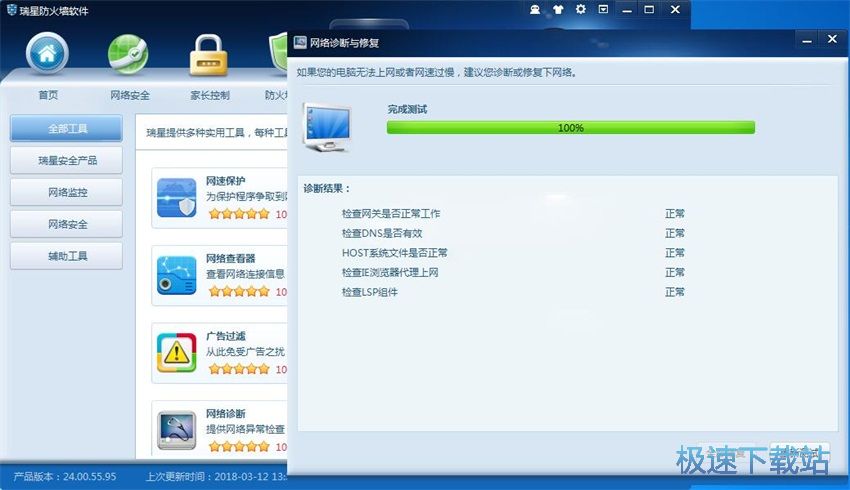The image size is (850, 490).
Task: Minimize the 瑞星防火墙软件 main window
Action: click(627, 10)
